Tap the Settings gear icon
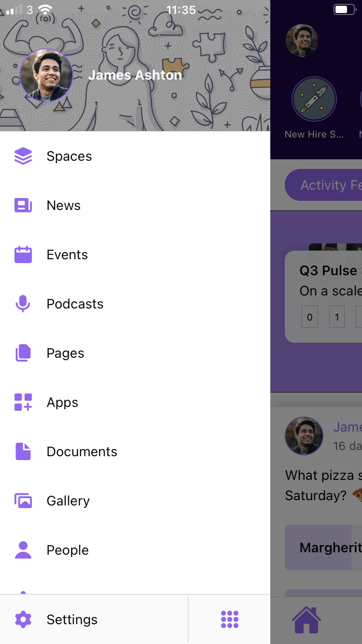This screenshot has width=362, height=644. (23, 619)
